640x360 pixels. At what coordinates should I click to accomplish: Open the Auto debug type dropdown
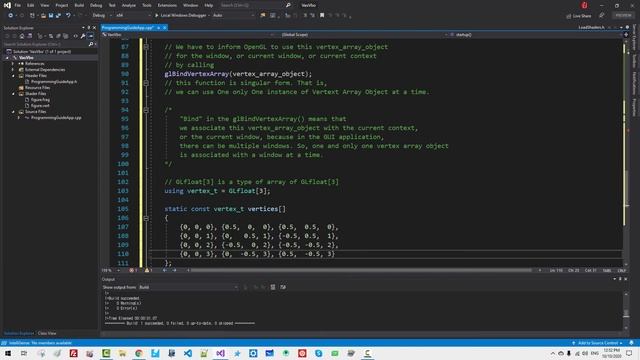tap(233, 16)
